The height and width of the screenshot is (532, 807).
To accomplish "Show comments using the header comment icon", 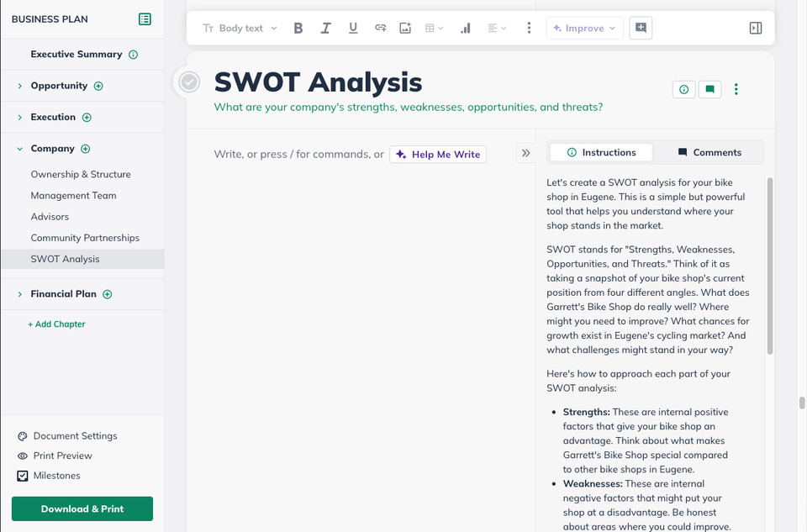I will 709,90.
